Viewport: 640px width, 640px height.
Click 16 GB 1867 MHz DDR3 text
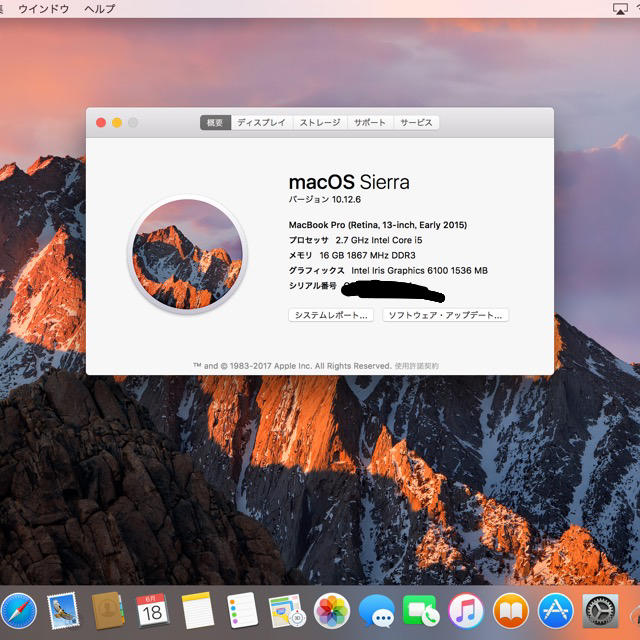tap(367, 256)
